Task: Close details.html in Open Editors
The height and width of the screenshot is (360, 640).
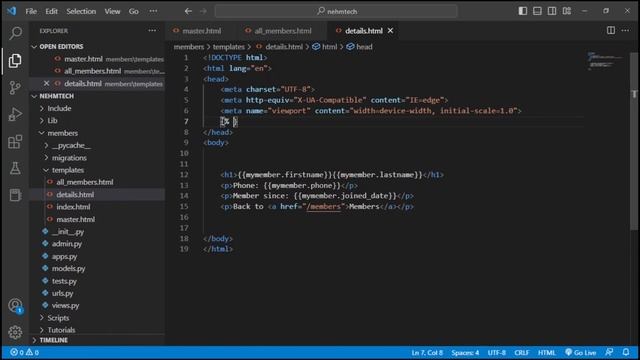Action: pyautogui.click(x=47, y=83)
